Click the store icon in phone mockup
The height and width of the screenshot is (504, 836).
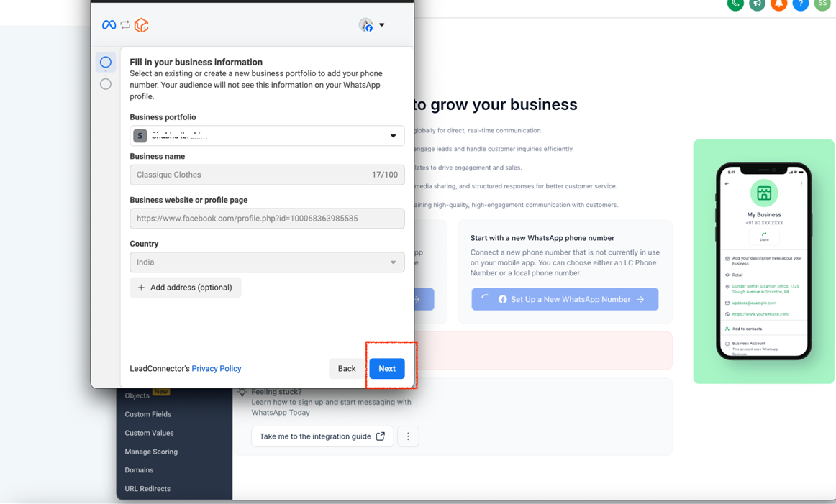tap(764, 193)
